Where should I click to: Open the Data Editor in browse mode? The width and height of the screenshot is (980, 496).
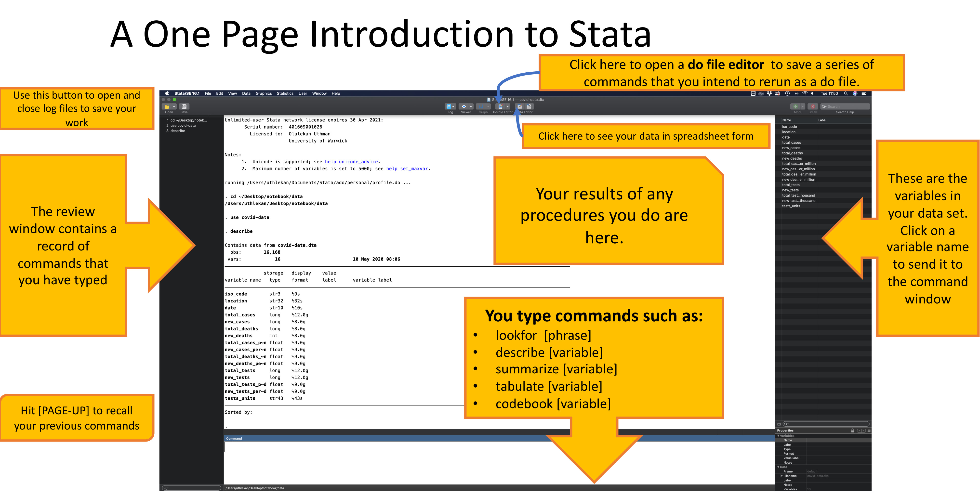pos(530,106)
